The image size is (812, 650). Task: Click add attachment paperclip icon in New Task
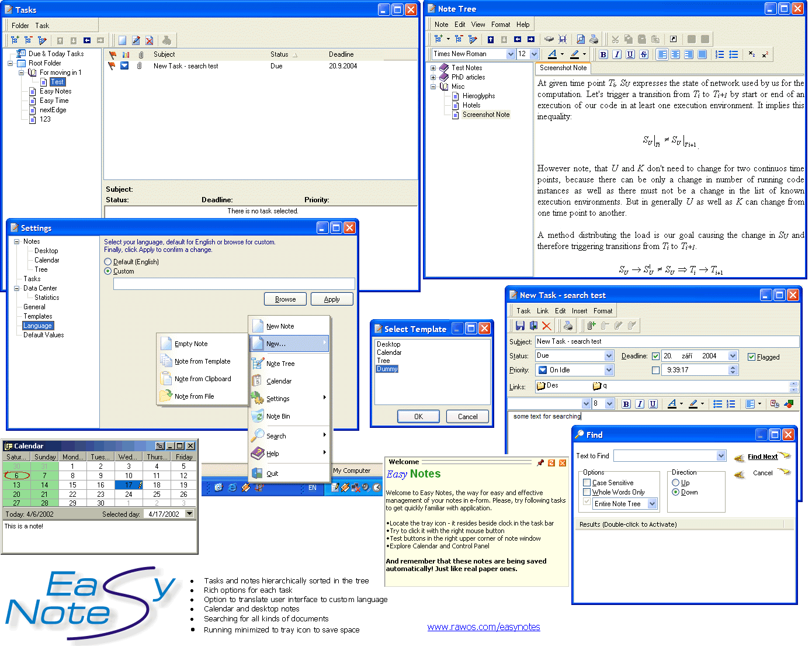591,326
